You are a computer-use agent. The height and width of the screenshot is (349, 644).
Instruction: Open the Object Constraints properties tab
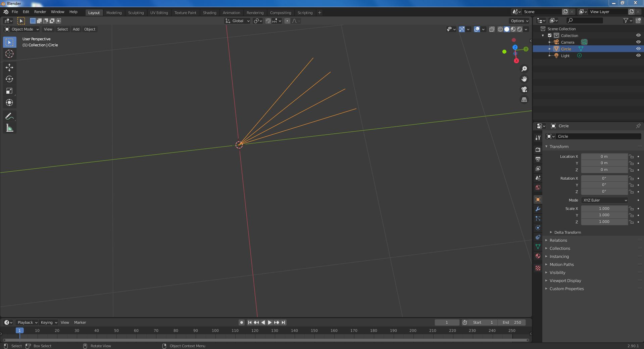tap(538, 237)
